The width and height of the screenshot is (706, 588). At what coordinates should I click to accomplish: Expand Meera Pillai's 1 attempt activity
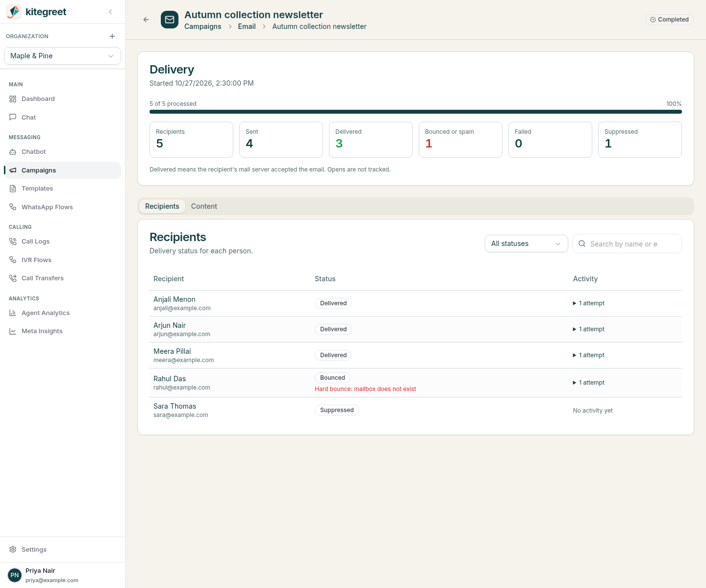point(589,355)
